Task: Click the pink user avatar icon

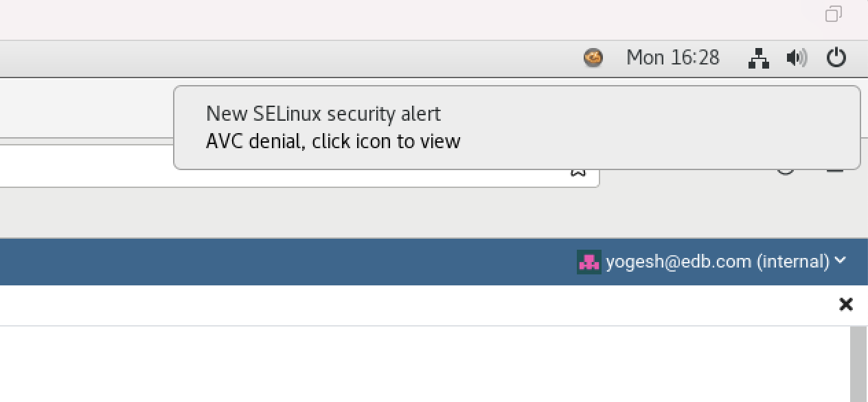Action: pos(589,261)
